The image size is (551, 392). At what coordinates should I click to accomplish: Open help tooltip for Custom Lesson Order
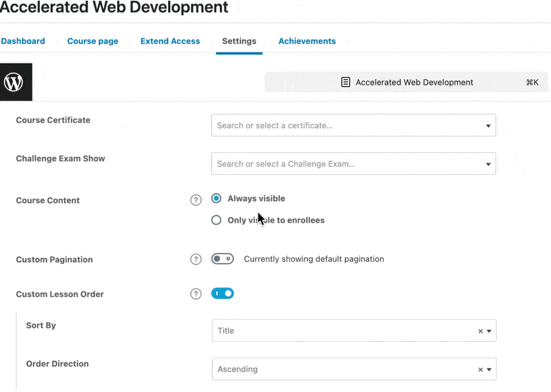point(196,294)
